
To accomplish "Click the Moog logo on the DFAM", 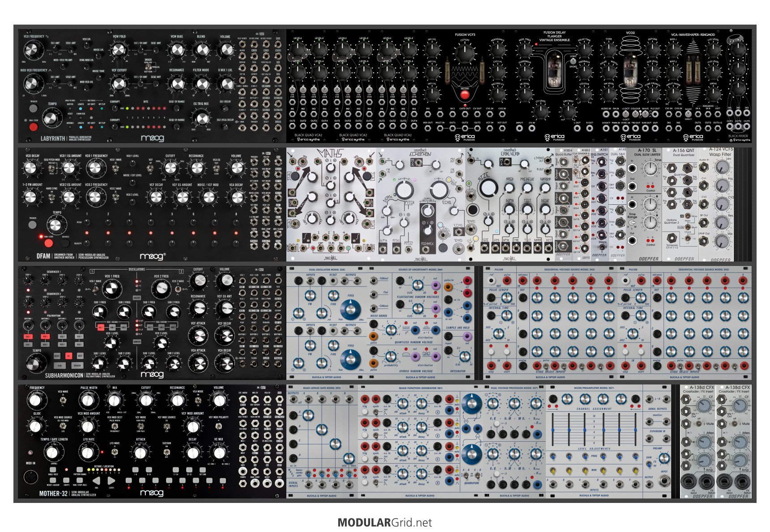I will point(153,256).
